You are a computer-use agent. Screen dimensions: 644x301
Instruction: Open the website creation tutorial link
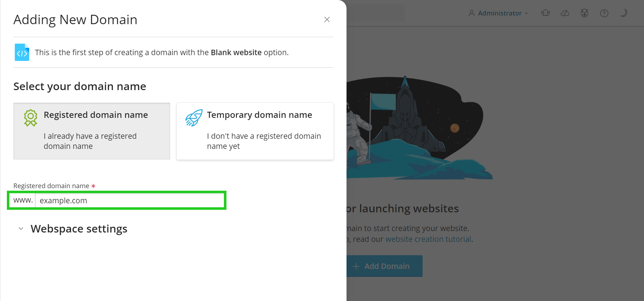click(x=428, y=239)
